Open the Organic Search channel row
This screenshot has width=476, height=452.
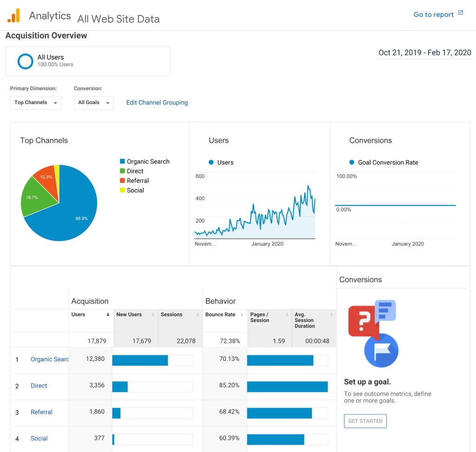(49, 359)
